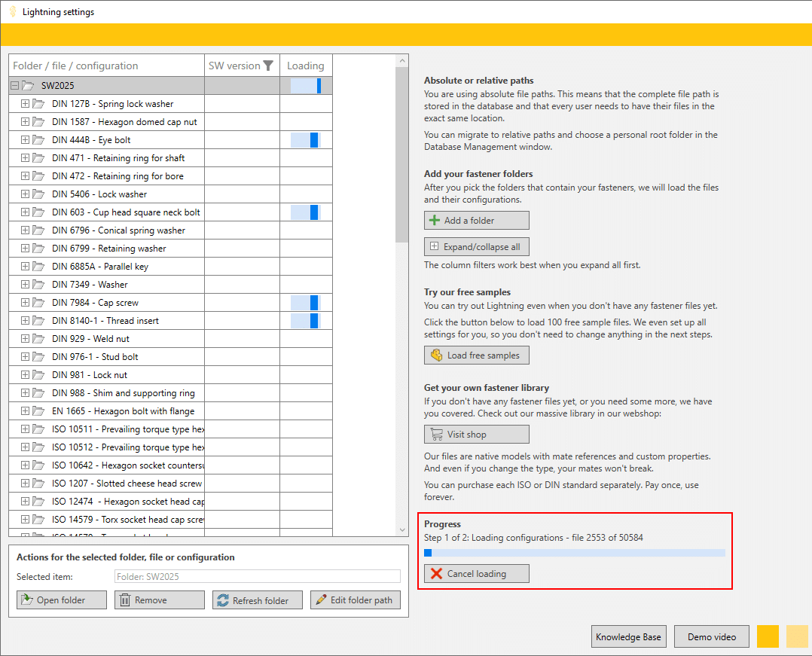Click the green plus Add a folder icon

pos(435,221)
